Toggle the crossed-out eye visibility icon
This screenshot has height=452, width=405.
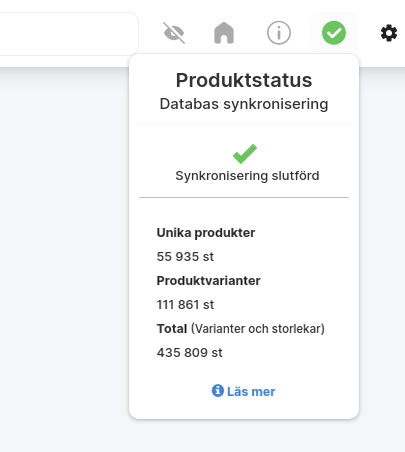pyautogui.click(x=174, y=33)
